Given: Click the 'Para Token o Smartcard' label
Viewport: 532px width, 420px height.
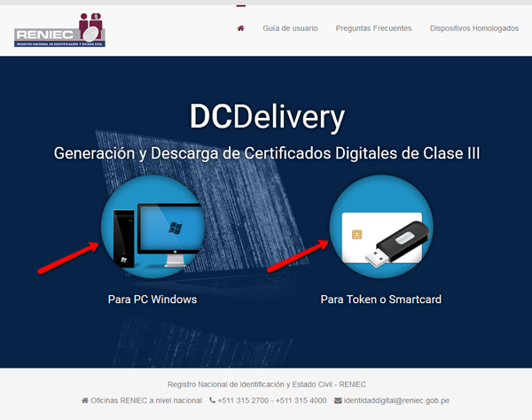Looking at the screenshot, I should 380,299.
